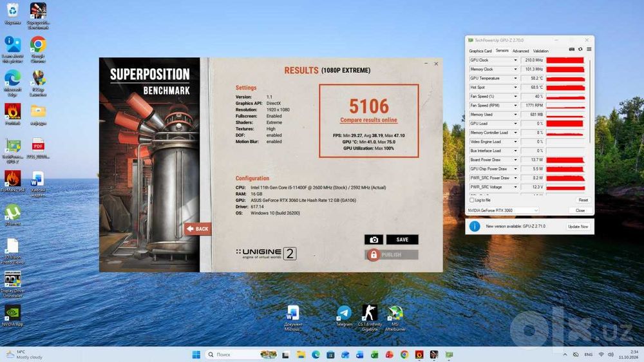Open the TechPowerUp GPU-Z desktop shortcut

click(13, 151)
